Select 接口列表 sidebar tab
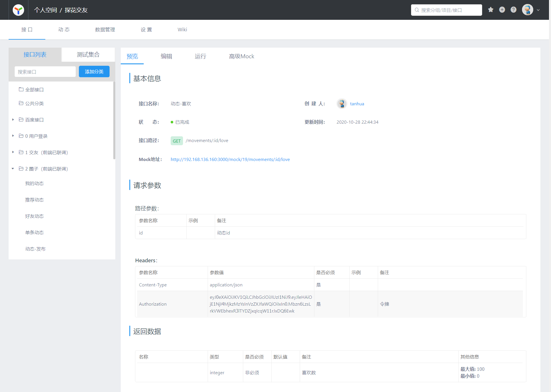Image resolution: width=551 pixels, height=392 pixels. point(35,55)
